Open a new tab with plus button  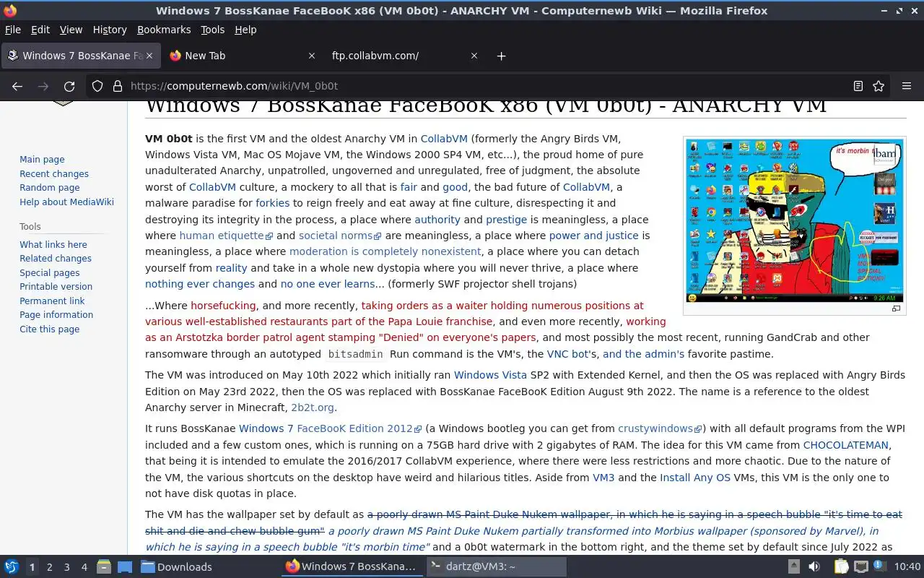[x=501, y=56]
